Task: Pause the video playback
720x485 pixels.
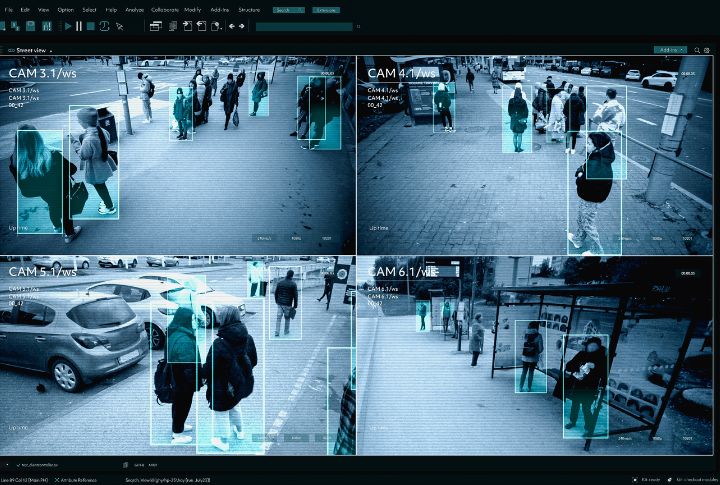Action: pos(79,26)
